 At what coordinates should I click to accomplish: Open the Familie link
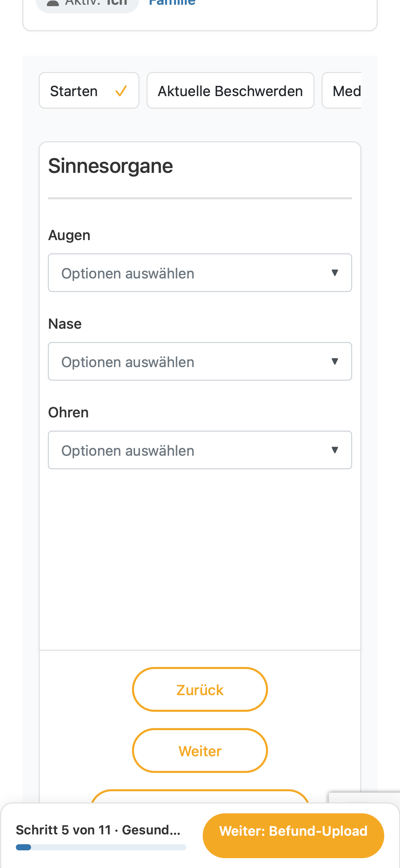click(x=172, y=3)
